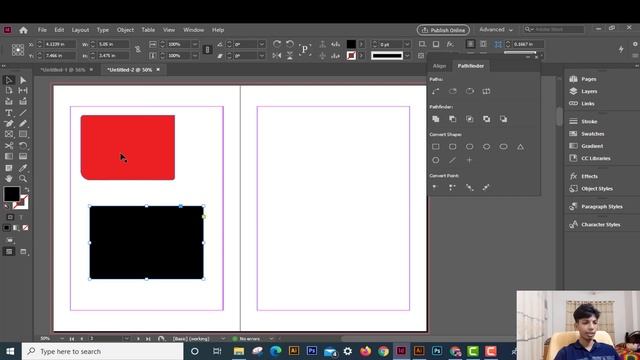Expand the Advanced workspace switcher
This screenshot has height=360, width=640.
pos(496,30)
